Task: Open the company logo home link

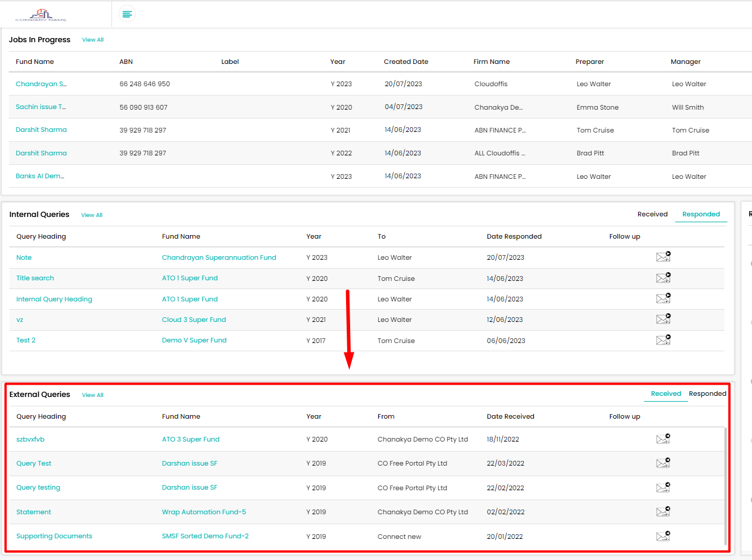Action: coord(41,14)
